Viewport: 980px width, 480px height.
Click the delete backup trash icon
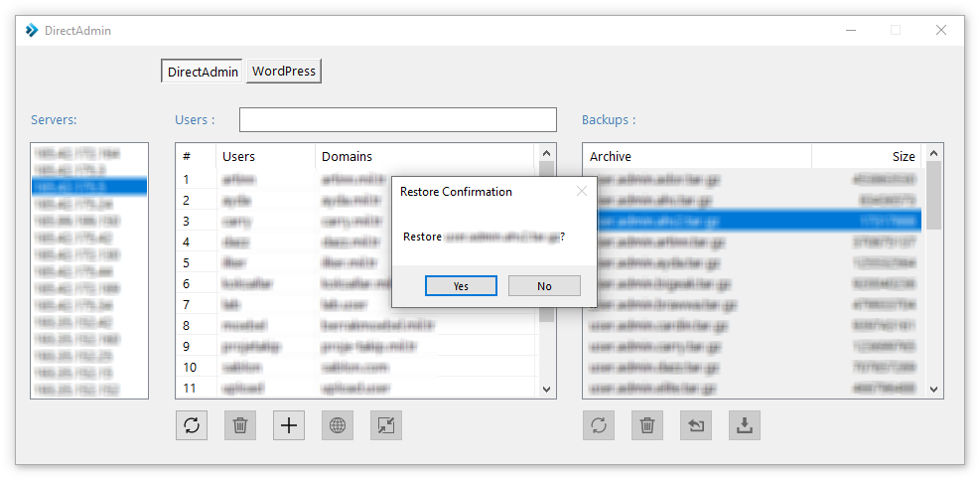coord(647,425)
